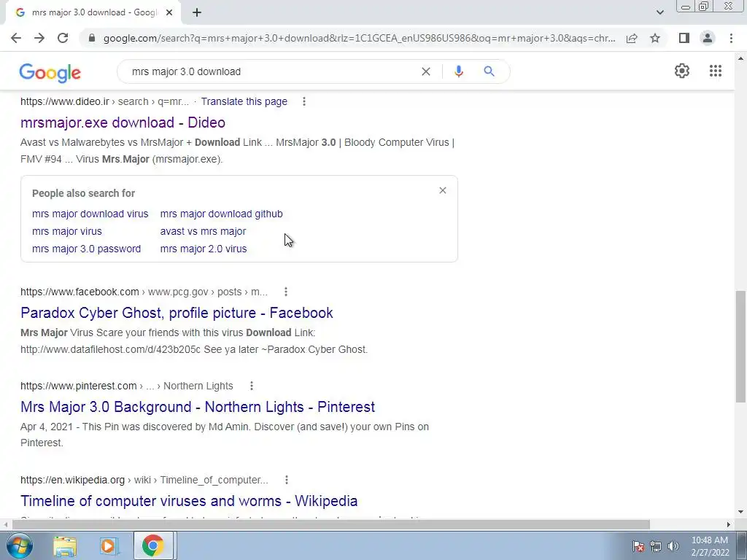Open Action Center flag in tray

click(x=638, y=546)
